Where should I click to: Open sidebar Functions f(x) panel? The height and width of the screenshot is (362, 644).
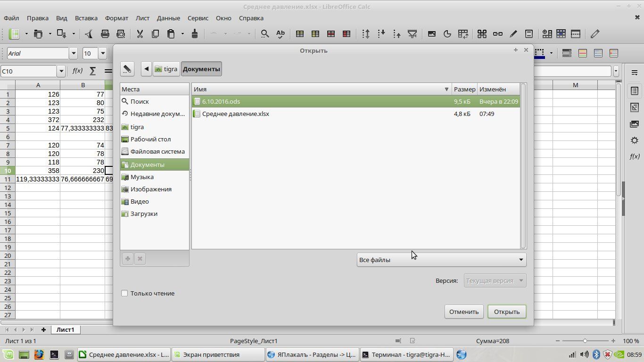pos(635,156)
